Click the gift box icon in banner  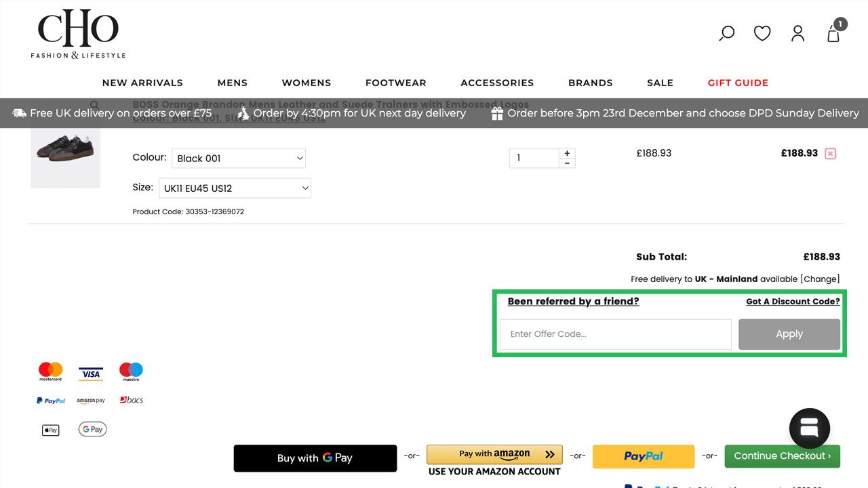[x=497, y=113]
